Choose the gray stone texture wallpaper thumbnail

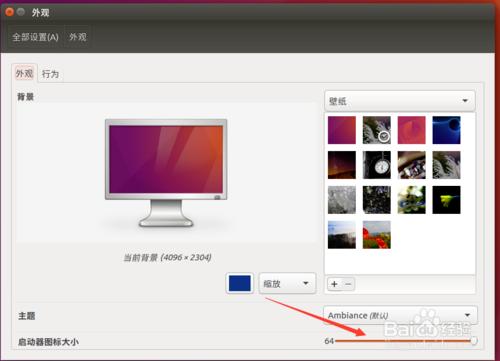point(342,200)
